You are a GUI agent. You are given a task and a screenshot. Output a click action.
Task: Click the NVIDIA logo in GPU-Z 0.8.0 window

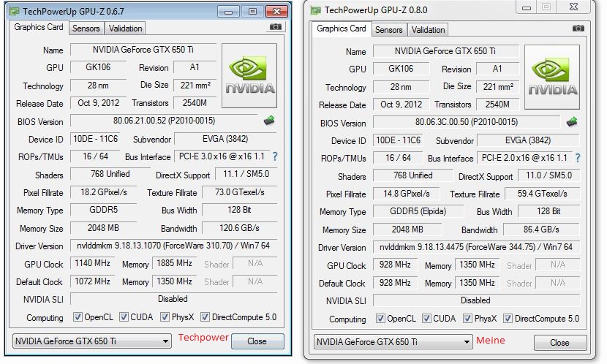(x=552, y=77)
